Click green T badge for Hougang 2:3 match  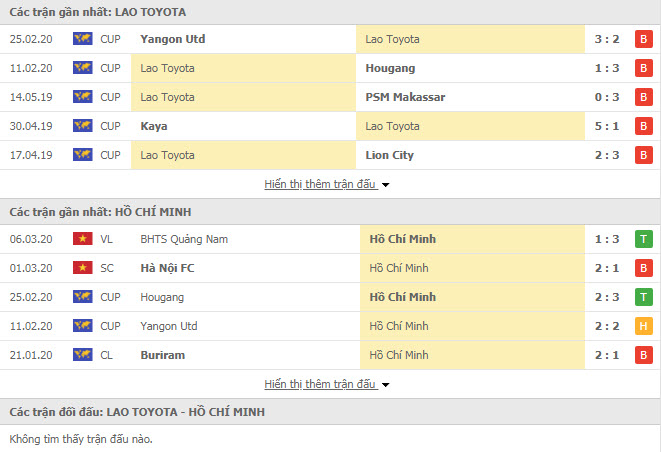(643, 297)
